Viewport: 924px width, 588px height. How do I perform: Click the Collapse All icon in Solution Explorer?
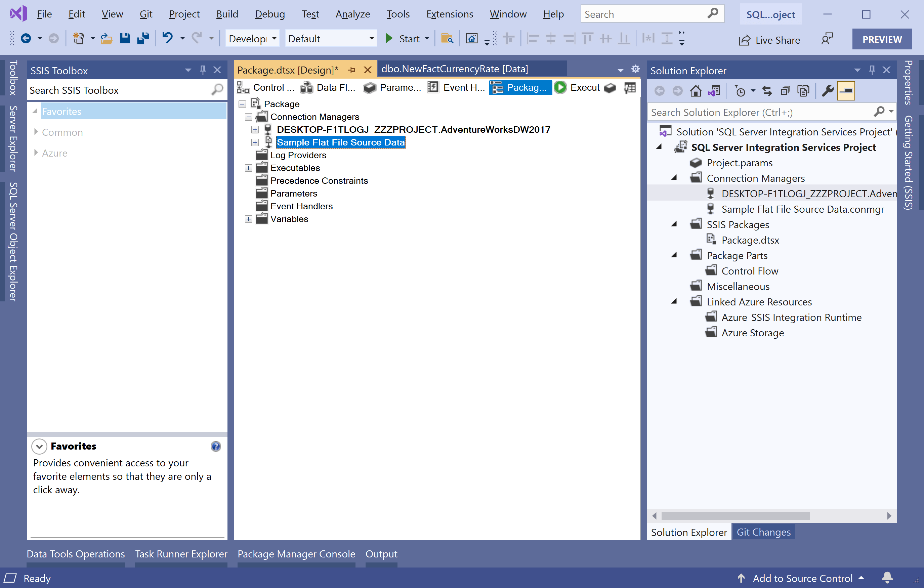tap(785, 91)
